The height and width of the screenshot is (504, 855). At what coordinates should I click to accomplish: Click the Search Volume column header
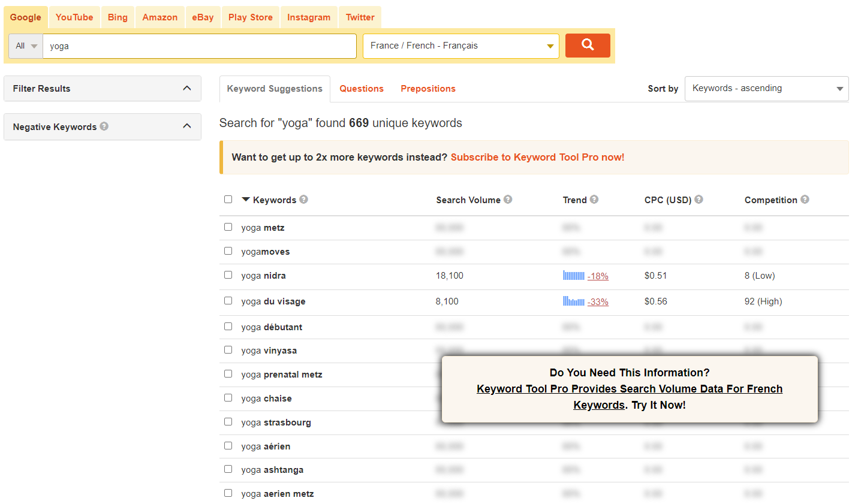coord(468,200)
